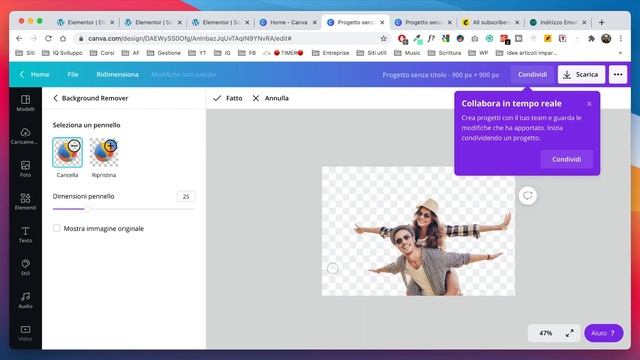Open the Stili sidebar panel
The image size is (640, 360).
point(25,267)
